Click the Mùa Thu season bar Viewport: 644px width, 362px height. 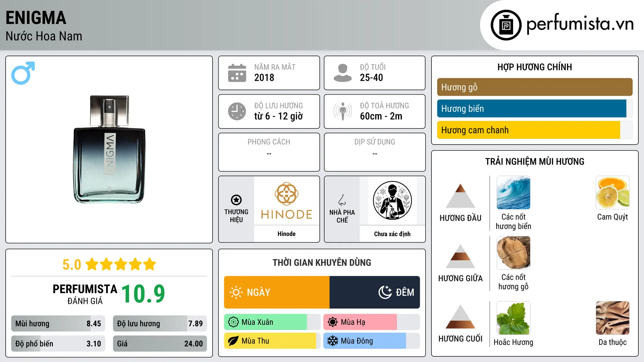(272, 341)
